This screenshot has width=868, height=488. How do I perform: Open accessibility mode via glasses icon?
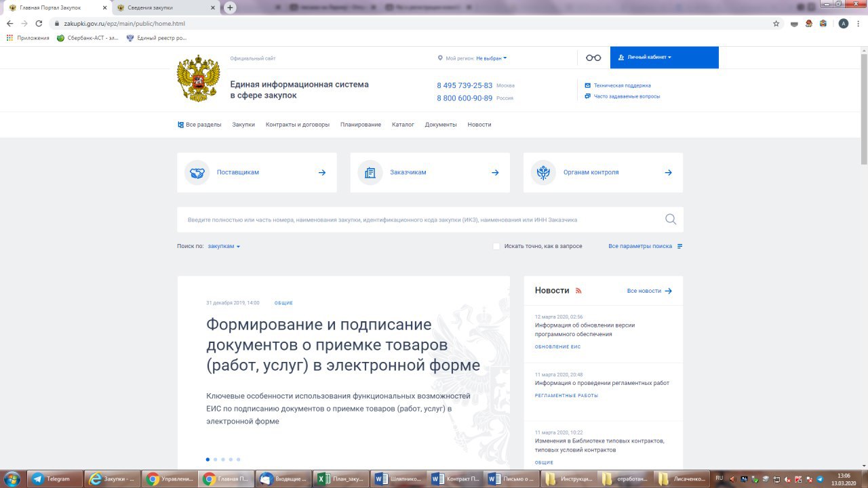(x=593, y=58)
